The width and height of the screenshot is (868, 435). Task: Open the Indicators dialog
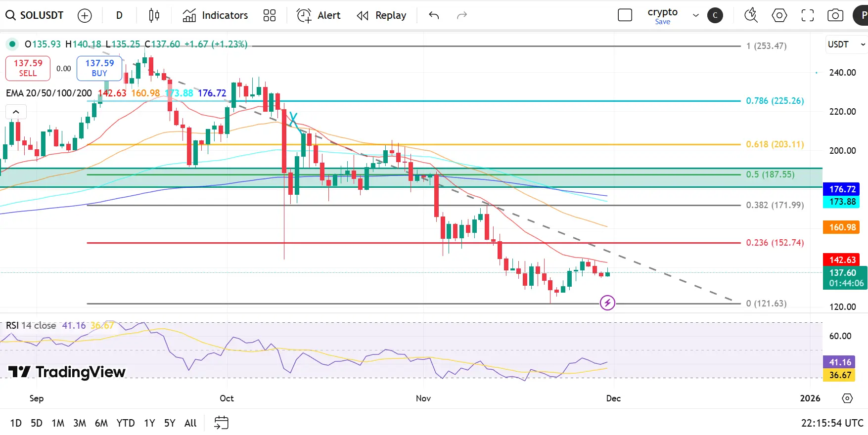(215, 15)
